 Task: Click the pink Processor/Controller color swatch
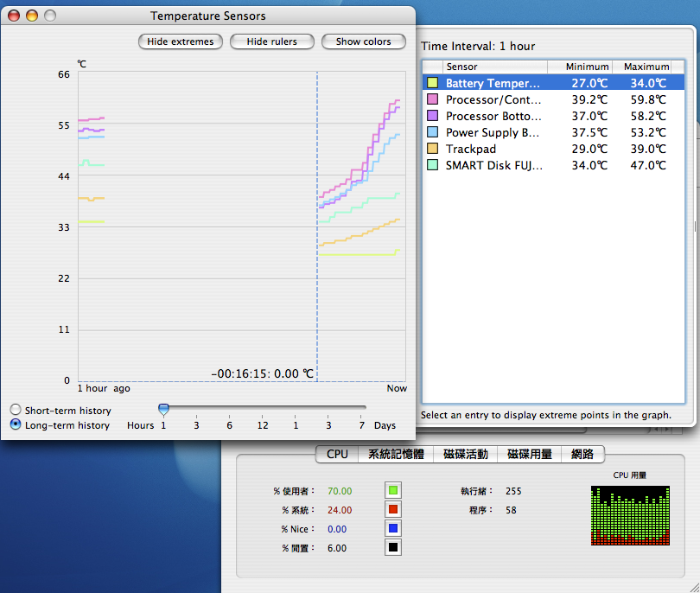[433, 99]
